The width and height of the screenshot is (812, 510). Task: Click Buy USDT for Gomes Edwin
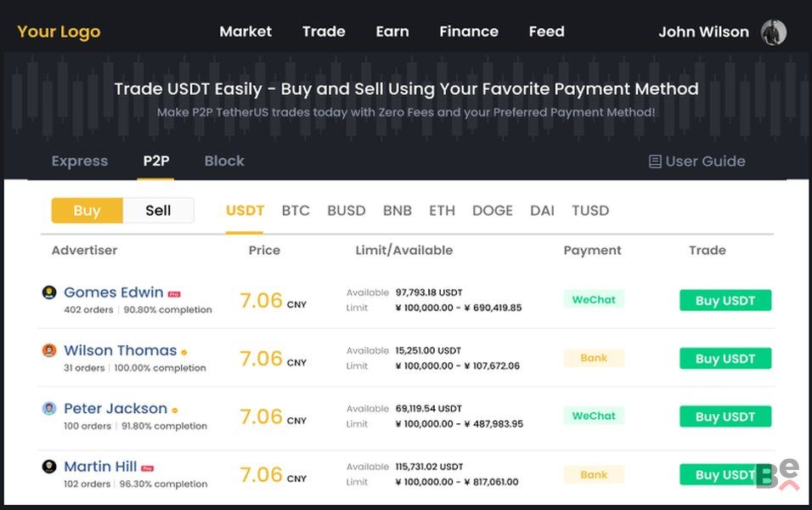[x=725, y=301]
